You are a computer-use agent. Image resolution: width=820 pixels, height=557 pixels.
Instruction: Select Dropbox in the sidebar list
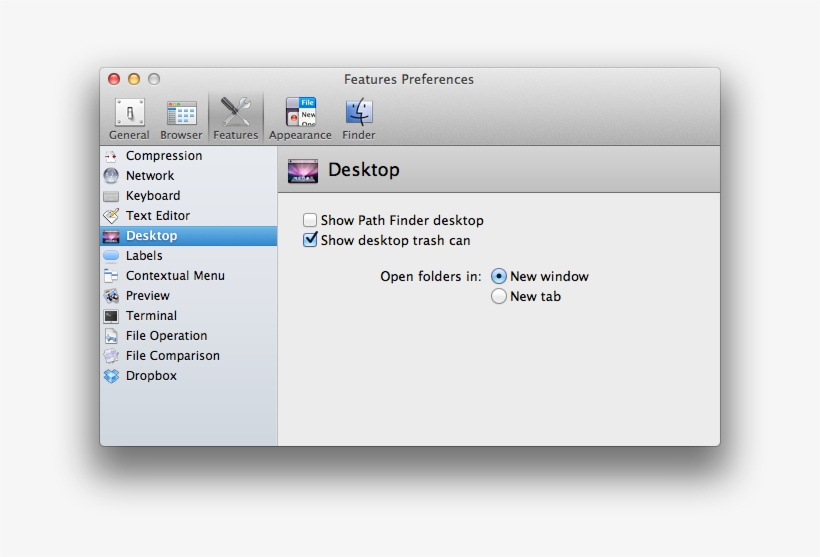coord(188,376)
